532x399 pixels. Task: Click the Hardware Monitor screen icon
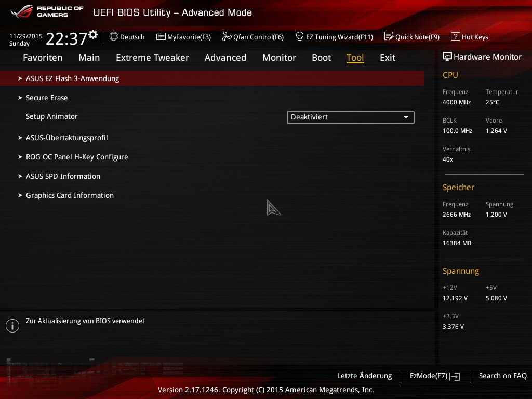tap(447, 57)
